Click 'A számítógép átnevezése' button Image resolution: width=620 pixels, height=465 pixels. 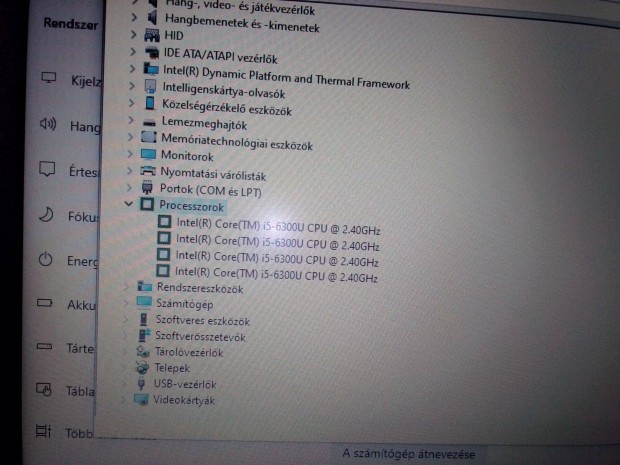pos(408,454)
